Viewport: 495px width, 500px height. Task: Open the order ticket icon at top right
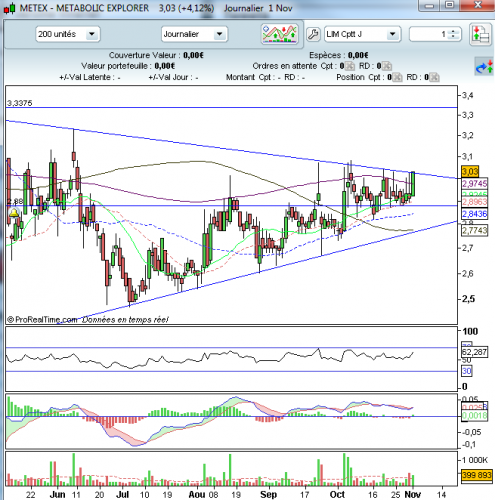(x=480, y=34)
